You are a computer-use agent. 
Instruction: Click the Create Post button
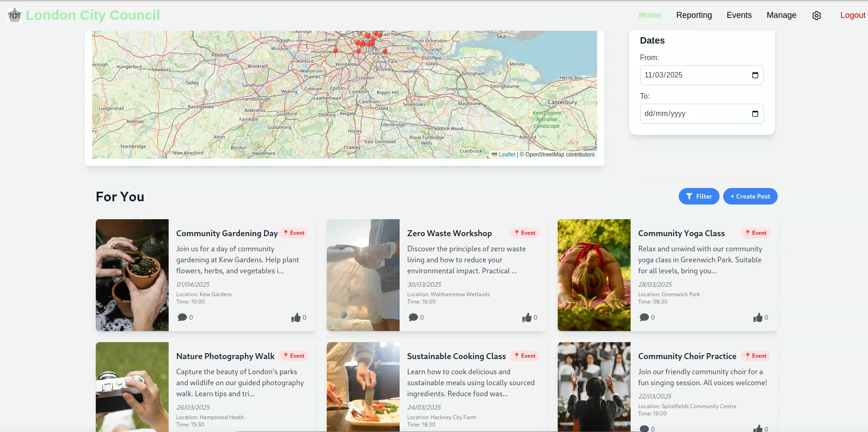(750, 196)
